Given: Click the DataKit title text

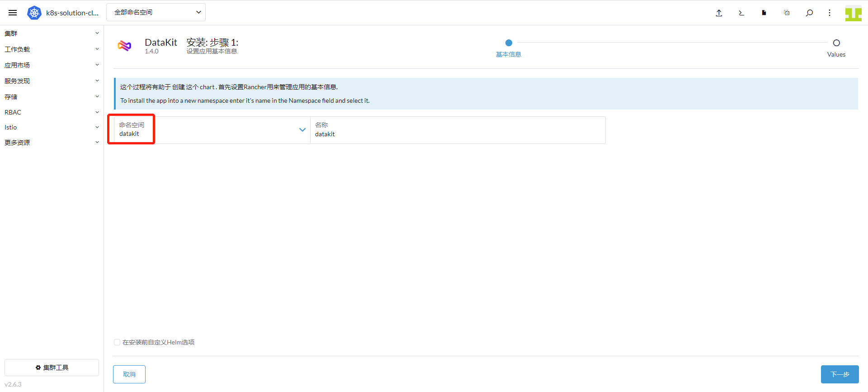Looking at the screenshot, I should tap(161, 43).
